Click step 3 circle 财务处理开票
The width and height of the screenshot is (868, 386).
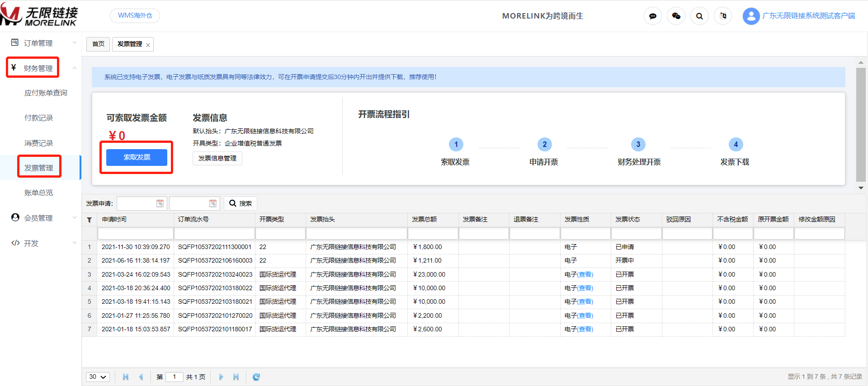click(x=638, y=144)
